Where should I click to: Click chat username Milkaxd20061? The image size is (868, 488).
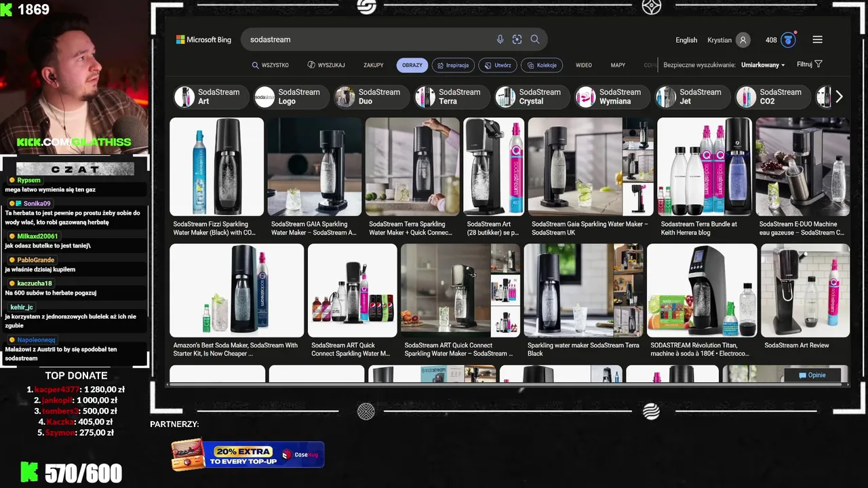click(x=37, y=237)
